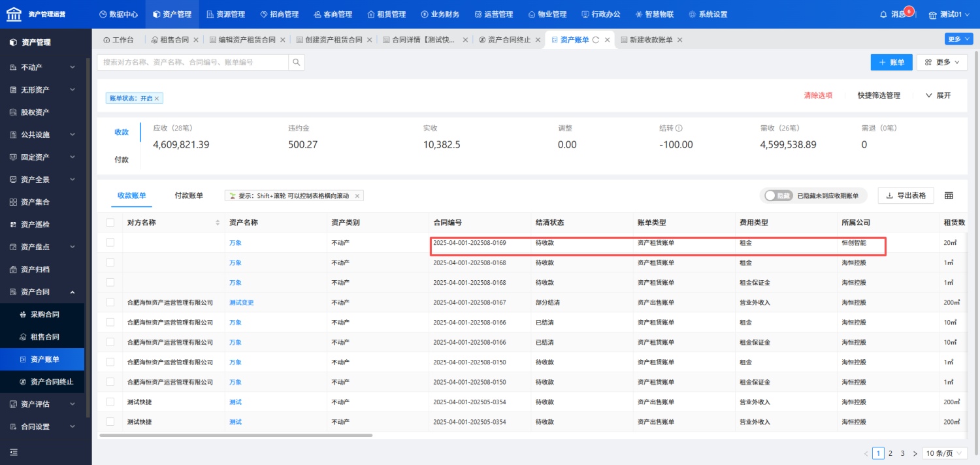
Task: Open the 10 条/页 page size dropdown
Action: pos(945,453)
